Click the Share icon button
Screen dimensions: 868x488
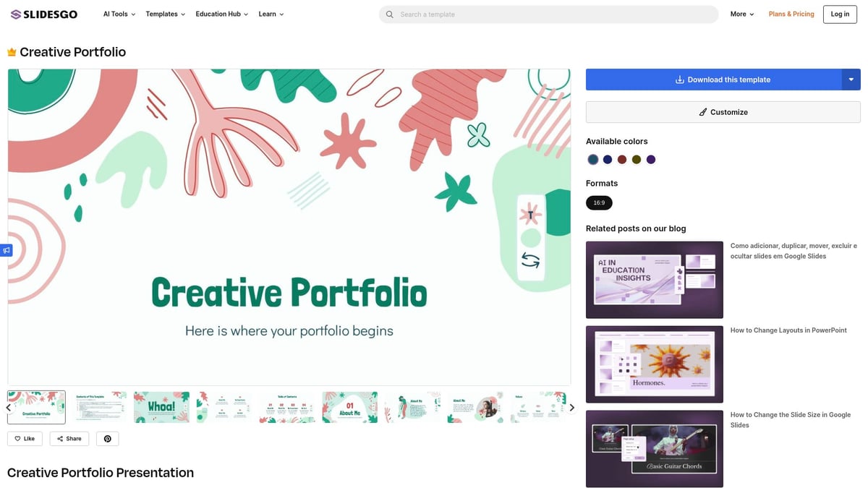click(69, 438)
